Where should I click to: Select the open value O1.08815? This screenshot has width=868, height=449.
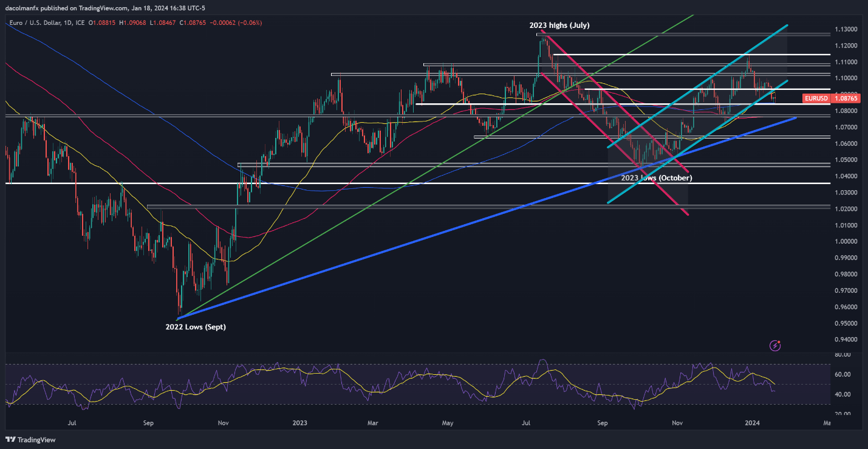[101, 23]
